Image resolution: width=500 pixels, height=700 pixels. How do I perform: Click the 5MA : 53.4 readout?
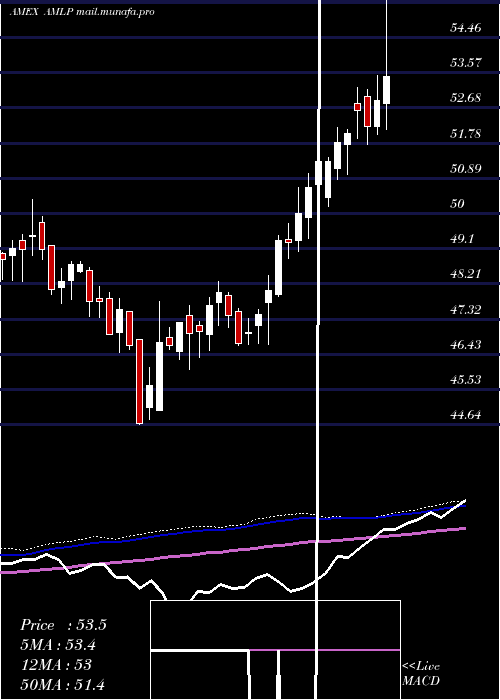click(59, 645)
